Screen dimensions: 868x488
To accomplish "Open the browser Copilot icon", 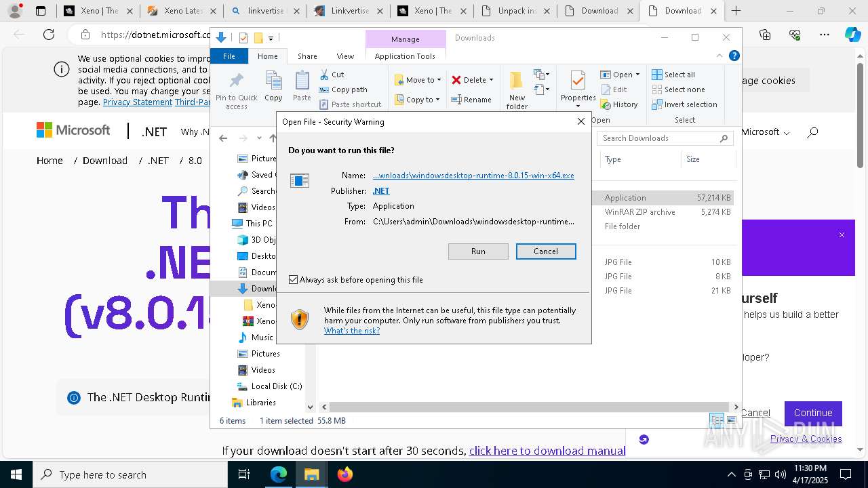I will tap(852, 35).
